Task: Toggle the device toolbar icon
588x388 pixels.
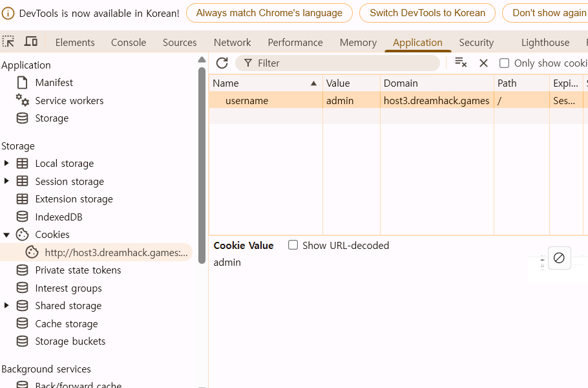Action: point(31,41)
